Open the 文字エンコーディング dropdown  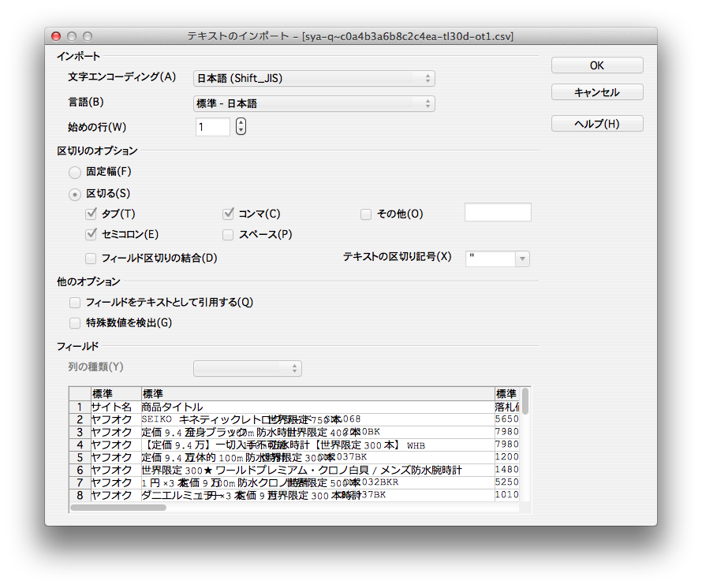[x=314, y=78]
